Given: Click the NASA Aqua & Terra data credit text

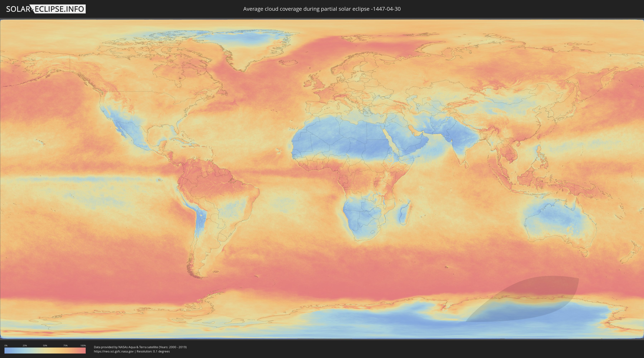Looking at the screenshot, I should tap(140, 347).
